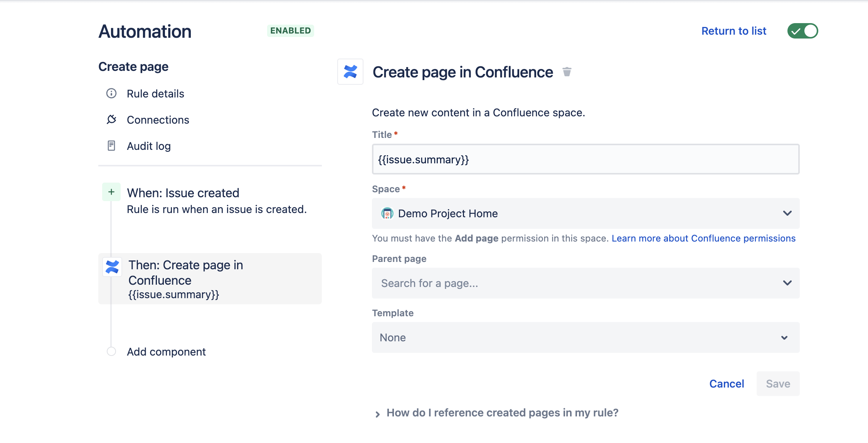
Task: Disable the automation rule toggle
Action: click(x=802, y=31)
